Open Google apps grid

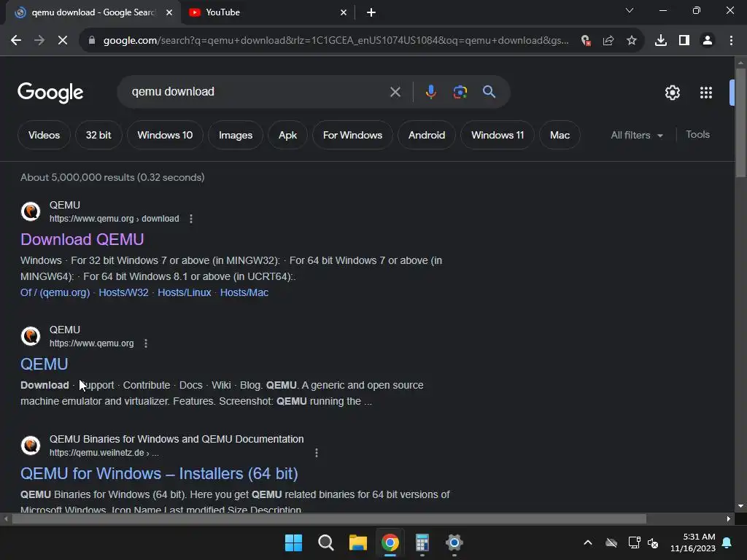click(x=706, y=93)
